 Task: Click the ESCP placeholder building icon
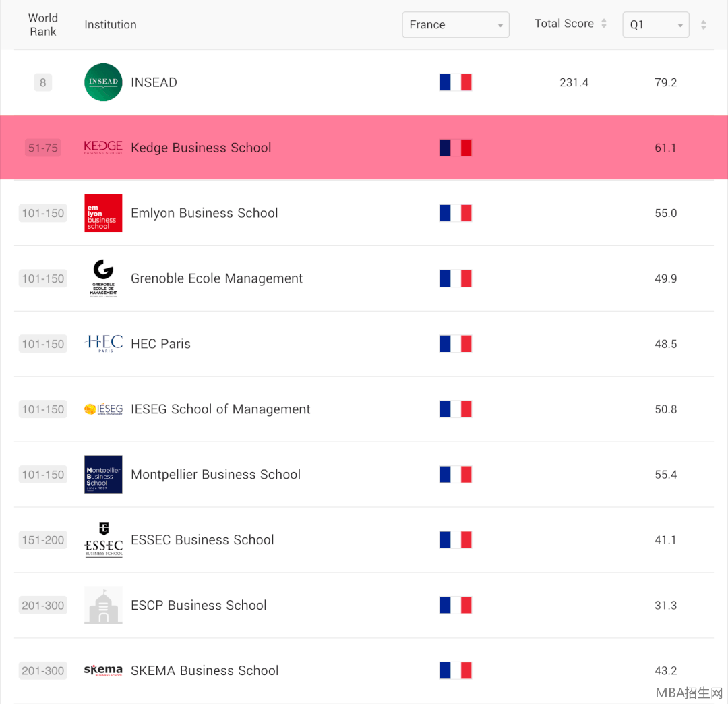coord(103,605)
